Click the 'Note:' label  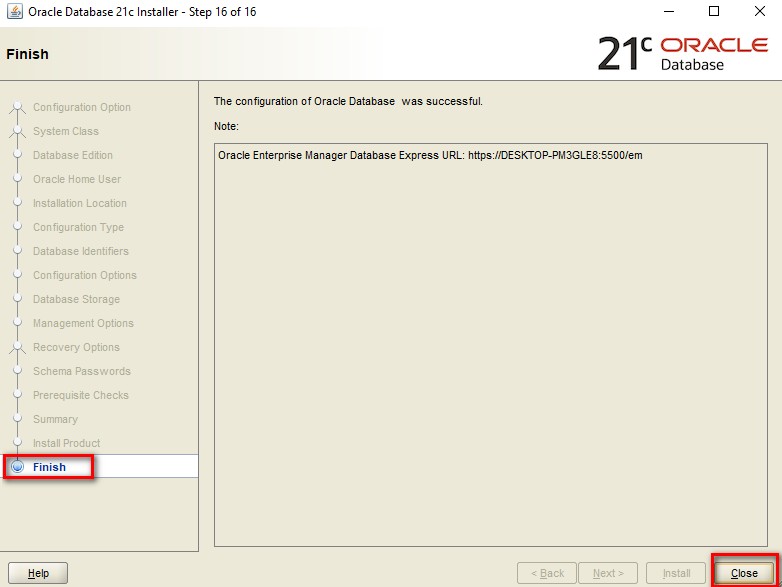coord(226,126)
